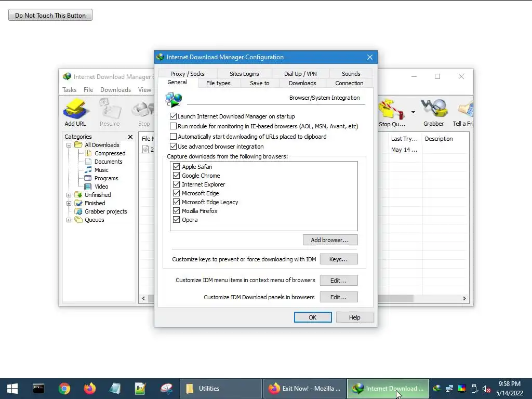Enable automatic downloading of clipboard URLs

tap(173, 137)
